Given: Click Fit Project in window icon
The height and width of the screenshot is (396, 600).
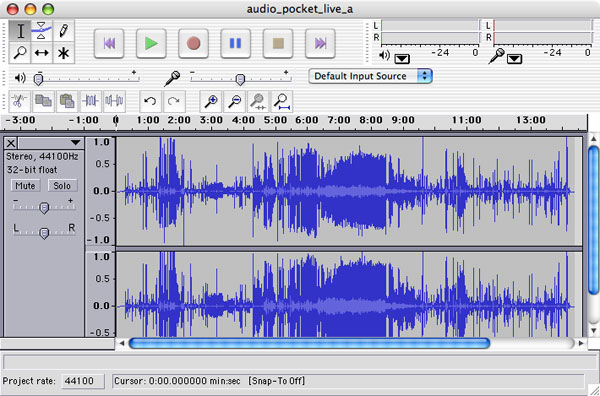Looking at the screenshot, I should (282, 101).
